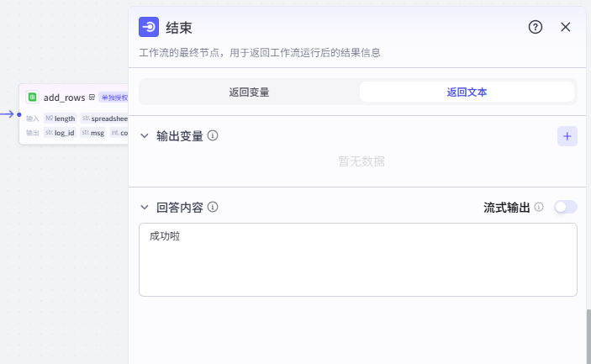Click the 单独授权 badge on add_rows
Screen dimensions: 591x364
(x=113, y=98)
